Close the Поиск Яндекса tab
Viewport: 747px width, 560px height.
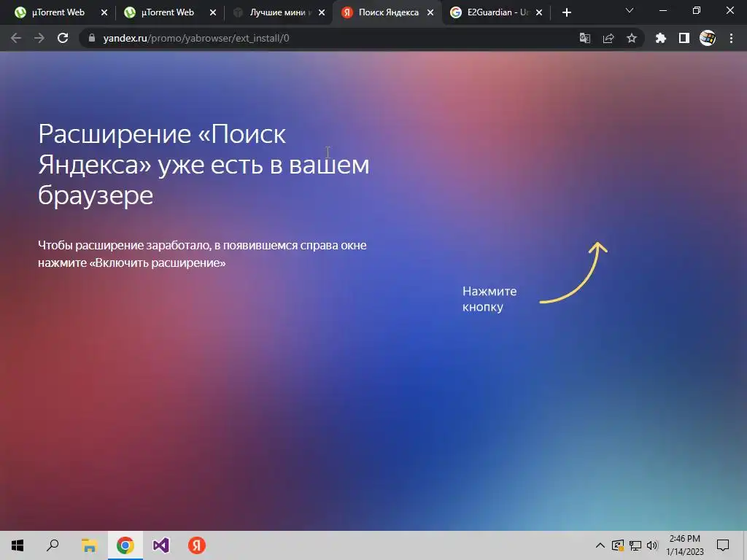click(430, 13)
